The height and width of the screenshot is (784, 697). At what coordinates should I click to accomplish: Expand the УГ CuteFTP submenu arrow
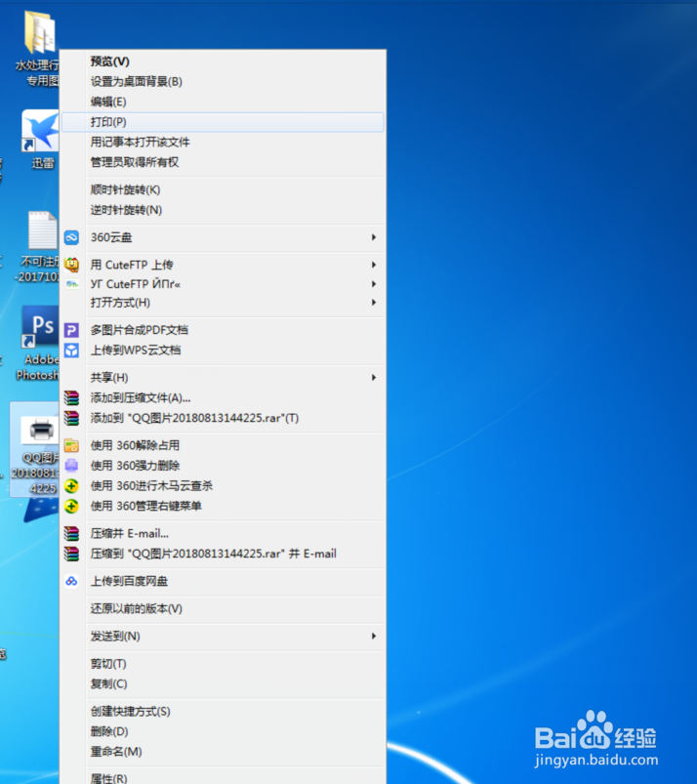click(x=374, y=284)
